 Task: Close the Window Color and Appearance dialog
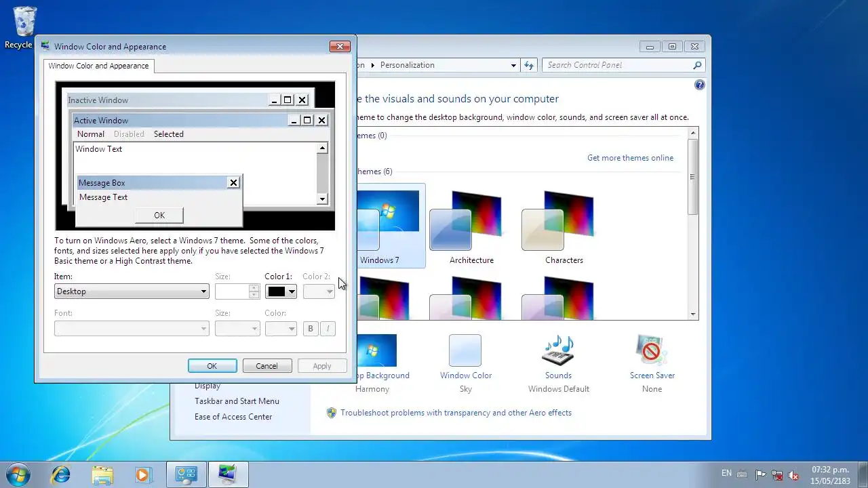(x=340, y=46)
